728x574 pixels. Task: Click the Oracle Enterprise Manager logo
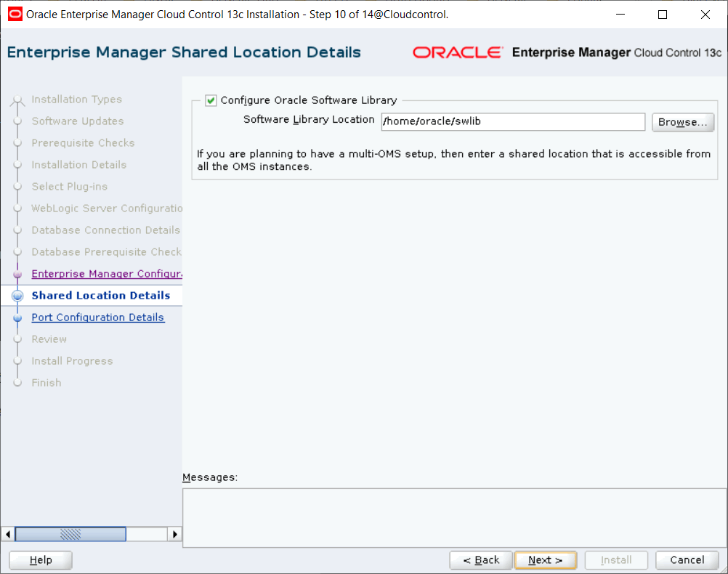[x=567, y=52]
